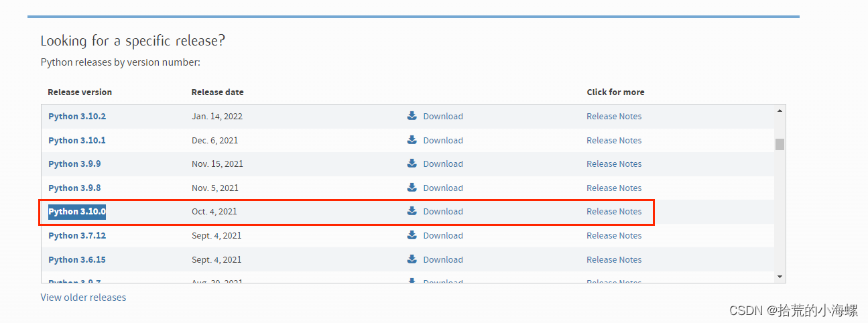Click the Release version column header
The image size is (868, 323).
(x=80, y=92)
